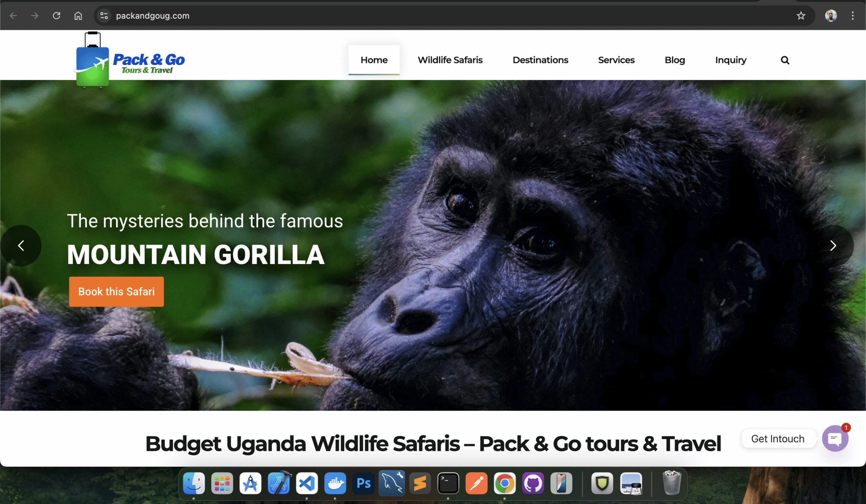
Task: Click the Pack & Go logo
Action: pos(130,61)
